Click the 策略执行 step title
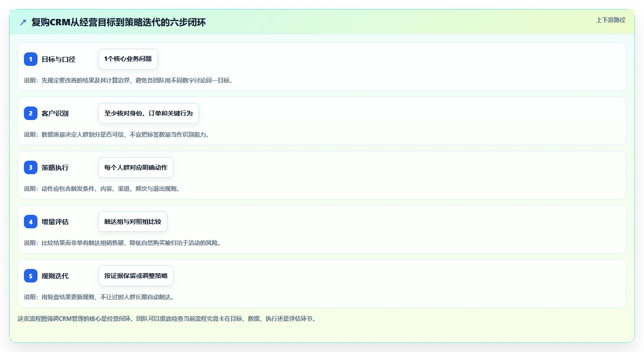The height and width of the screenshot is (352, 644). pyautogui.click(x=55, y=167)
